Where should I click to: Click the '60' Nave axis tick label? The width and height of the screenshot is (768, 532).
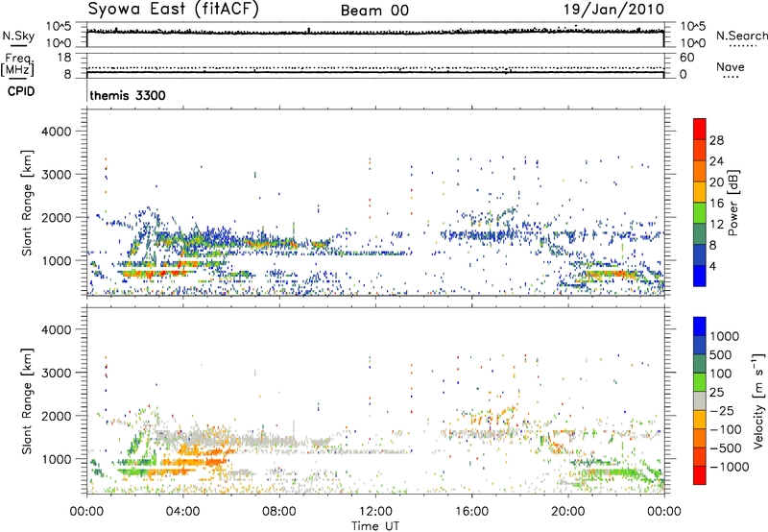686,58
